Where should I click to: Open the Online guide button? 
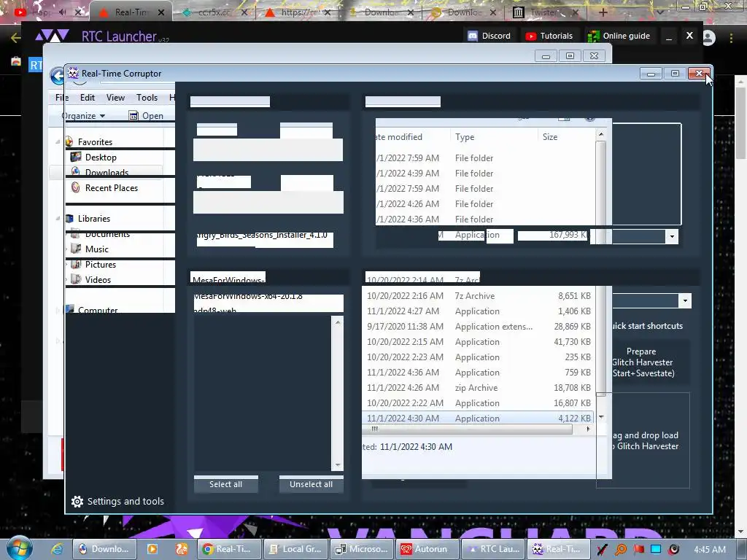click(619, 36)
